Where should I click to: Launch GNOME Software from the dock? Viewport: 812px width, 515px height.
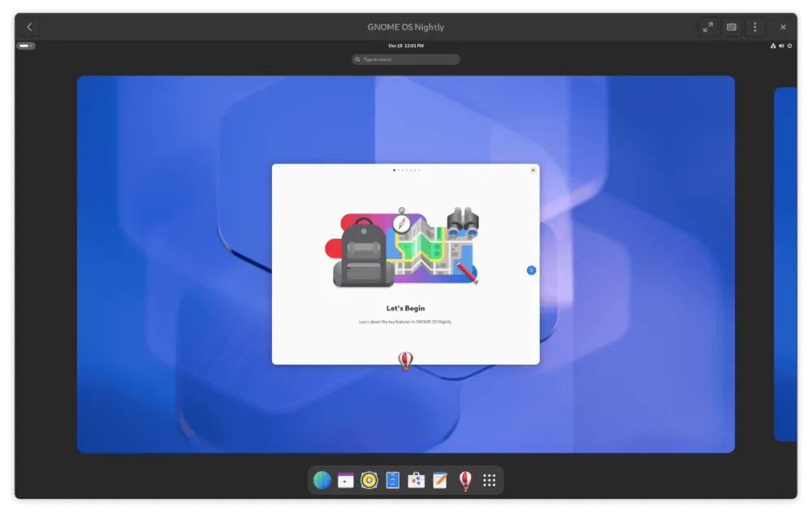click(415, 480)
